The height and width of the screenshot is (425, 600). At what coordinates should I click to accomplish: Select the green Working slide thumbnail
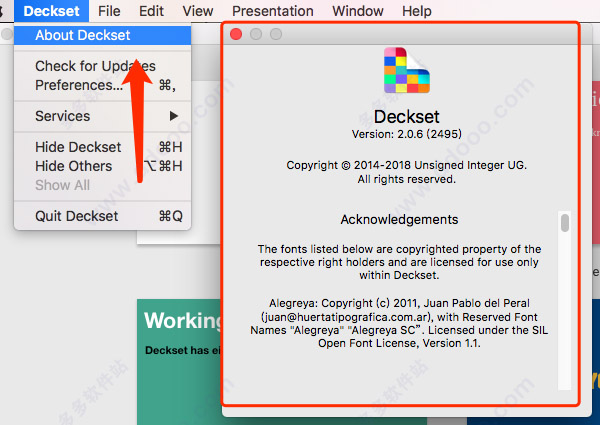coord(179,361)
